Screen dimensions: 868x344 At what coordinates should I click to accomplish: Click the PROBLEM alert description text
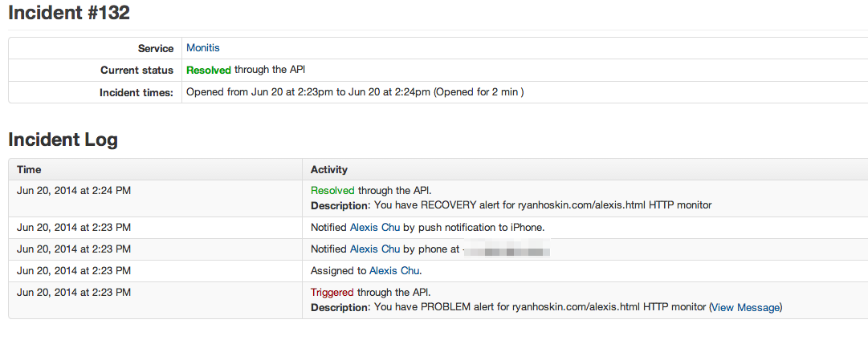(540, 307)
